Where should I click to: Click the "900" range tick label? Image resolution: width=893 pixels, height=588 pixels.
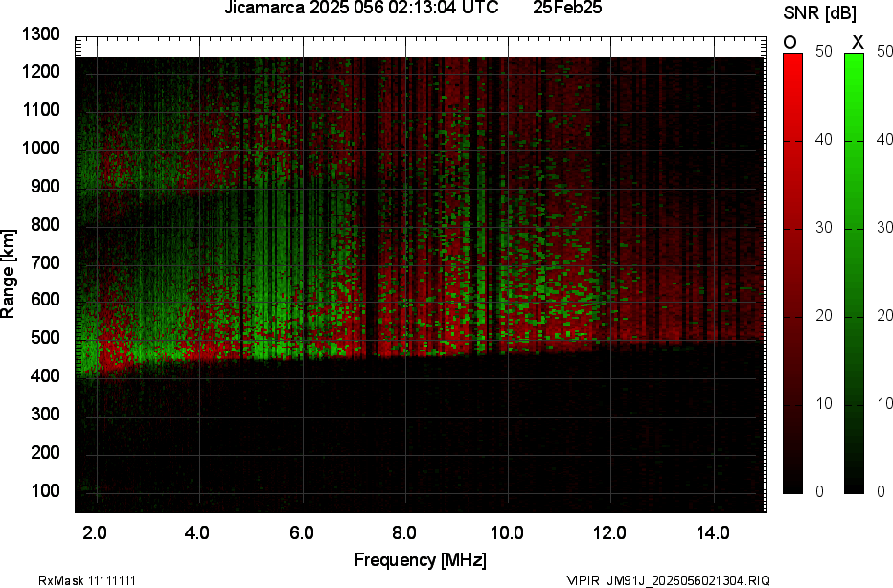coord(44,186)
